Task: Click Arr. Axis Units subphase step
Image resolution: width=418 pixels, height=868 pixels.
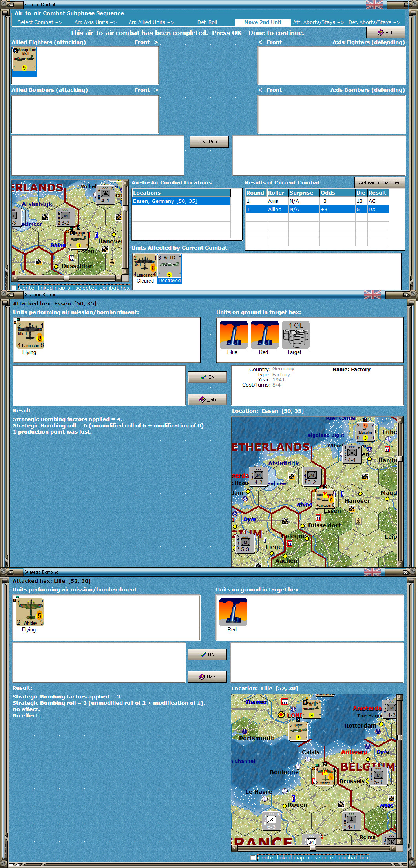Action: pyautogui.click(x=95, y=22)
